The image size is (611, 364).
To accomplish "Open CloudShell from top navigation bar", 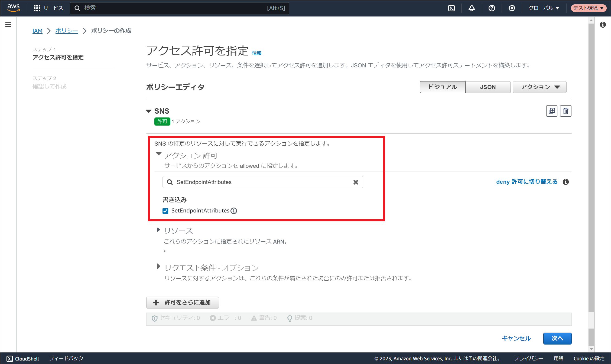I will pyautogui.click(x=451, y=8).
